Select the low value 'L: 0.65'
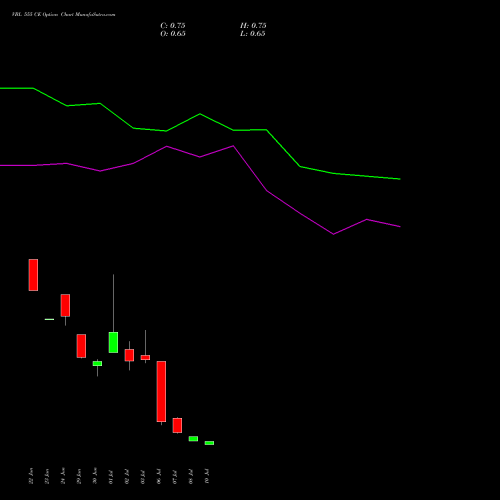Screen dimensions: 500x500 253,34
